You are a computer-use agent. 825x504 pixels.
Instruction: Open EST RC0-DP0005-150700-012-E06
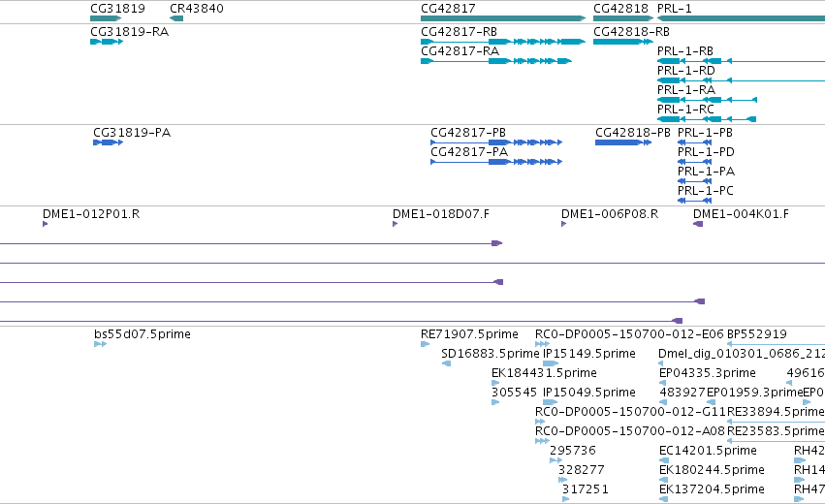(x=543, y=344)
